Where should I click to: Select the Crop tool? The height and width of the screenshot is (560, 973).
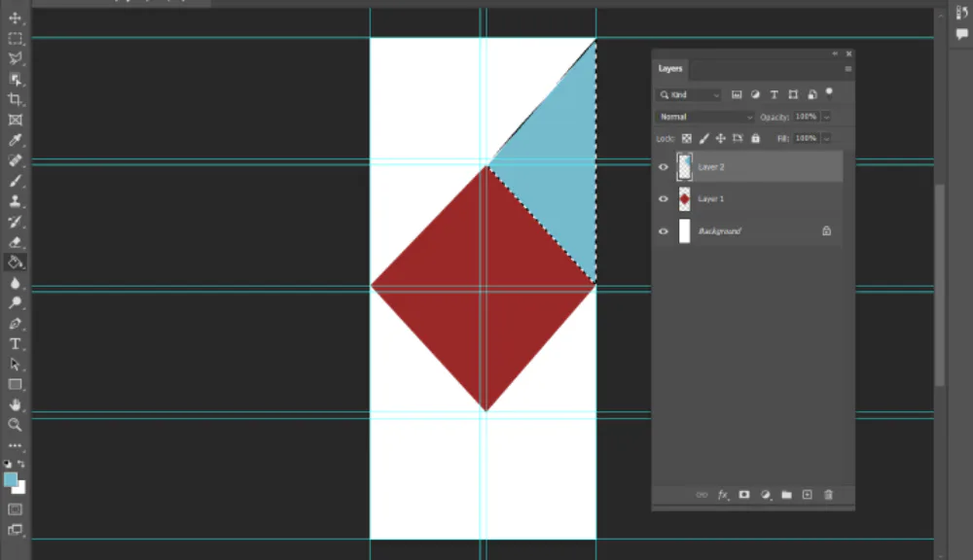pyautogui.click(x=16, y=99)
